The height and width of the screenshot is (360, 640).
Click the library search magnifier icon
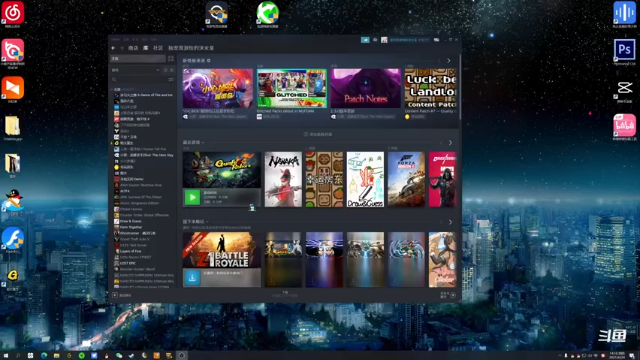click(114, 80)
